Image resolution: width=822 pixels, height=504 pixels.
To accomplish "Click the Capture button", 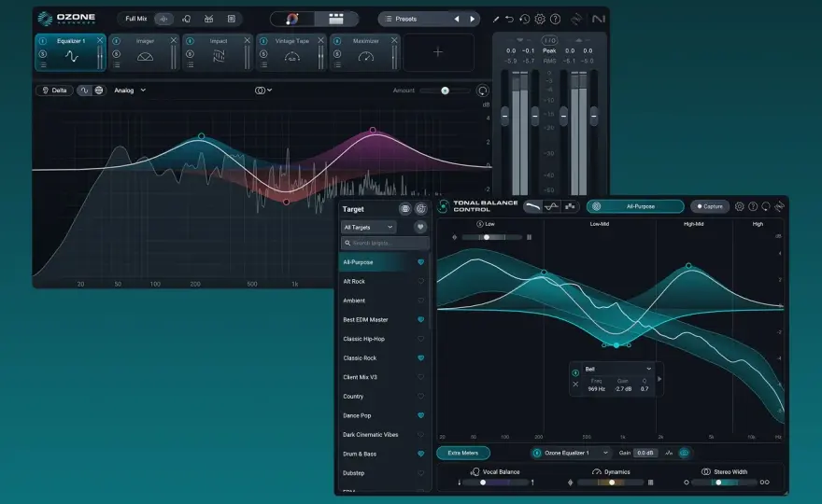I will tap(710, 206).
